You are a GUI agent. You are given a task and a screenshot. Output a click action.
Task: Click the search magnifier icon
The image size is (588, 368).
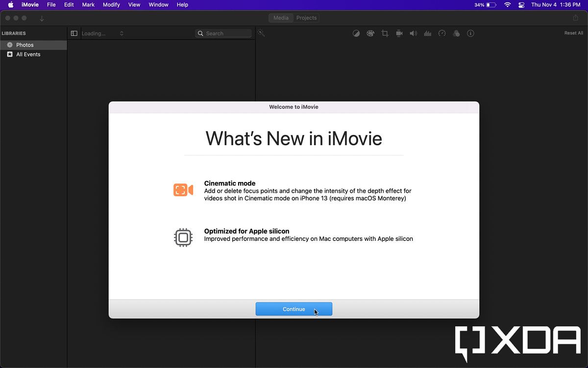point(201,33)
